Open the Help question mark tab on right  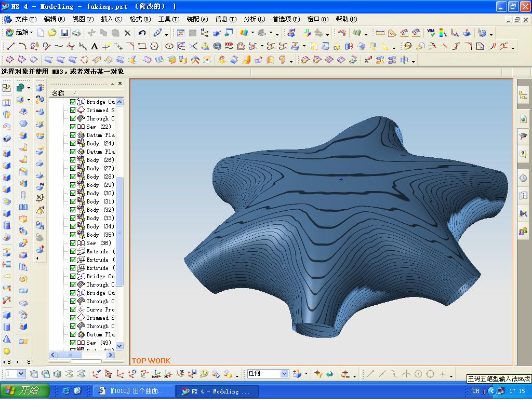point(523,154)
